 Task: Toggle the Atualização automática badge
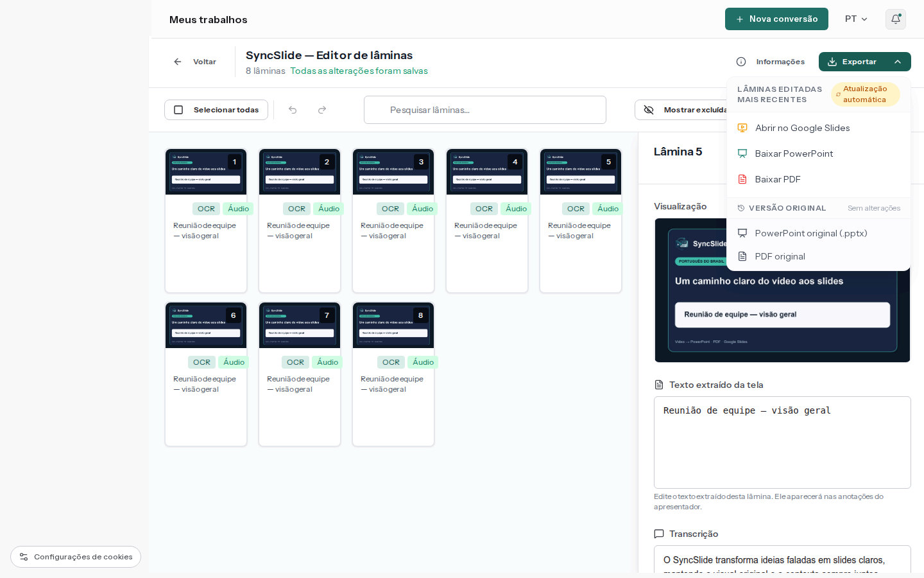click(x=865, y=94)
